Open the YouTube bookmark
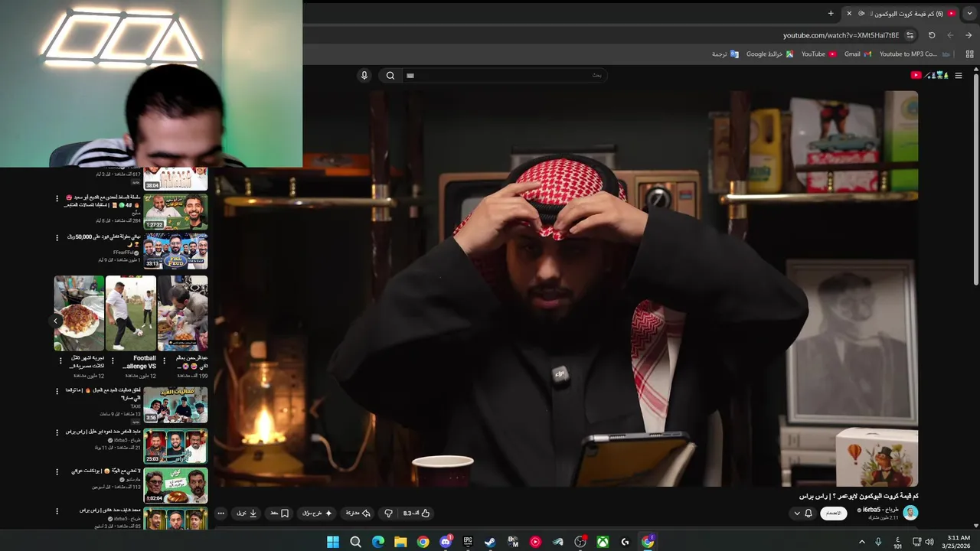The image size is (980, 551). pos(819,54)
